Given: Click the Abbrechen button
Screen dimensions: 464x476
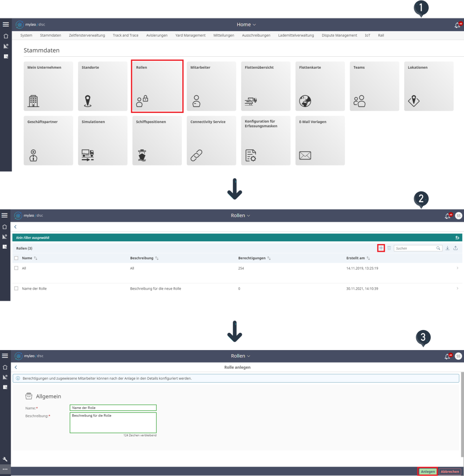Looking at the screenshot, I should [x=450, y=471].
